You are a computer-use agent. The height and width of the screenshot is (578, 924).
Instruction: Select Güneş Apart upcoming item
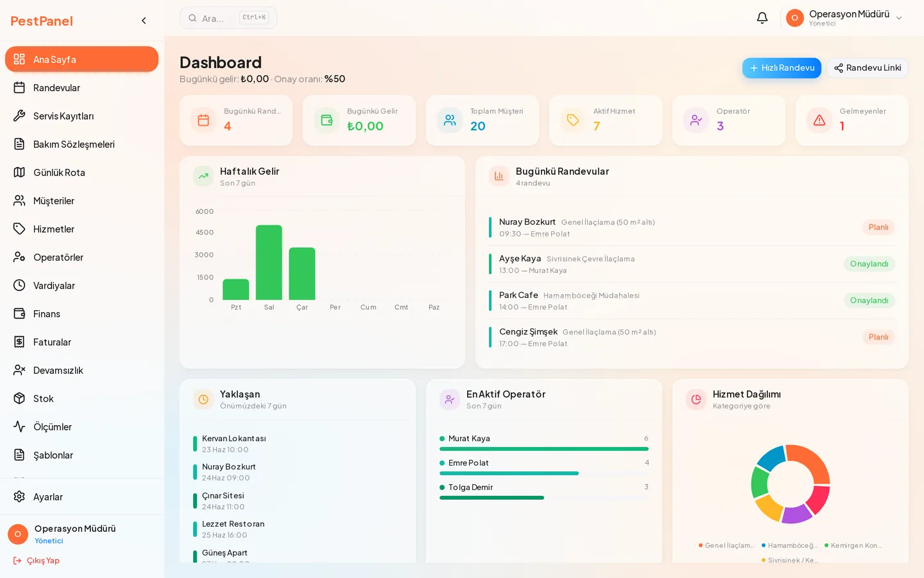298,555
